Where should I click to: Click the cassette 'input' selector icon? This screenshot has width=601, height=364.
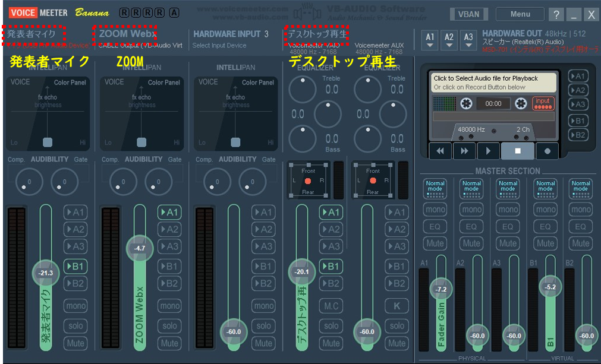pos(543,103)
